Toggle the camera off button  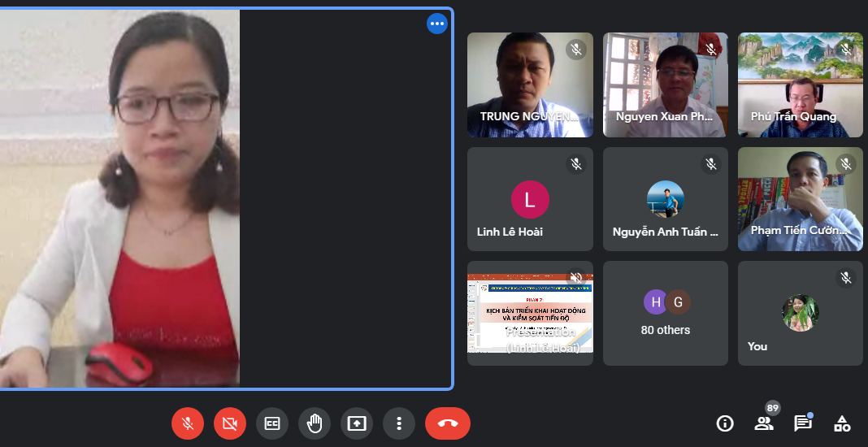click(230, 423)
